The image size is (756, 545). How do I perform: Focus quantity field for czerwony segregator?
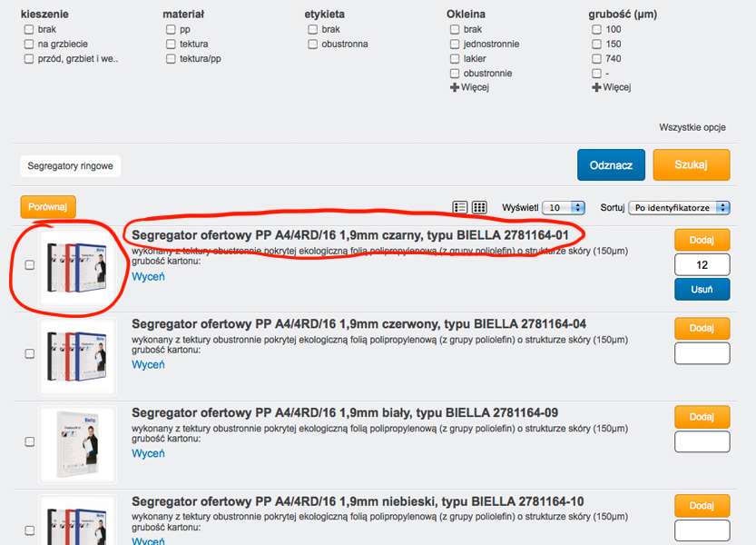coord(702,353)
